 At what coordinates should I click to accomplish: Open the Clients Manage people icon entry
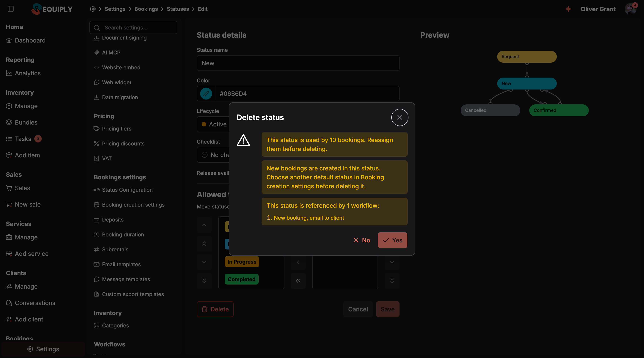tap(22, 286)
